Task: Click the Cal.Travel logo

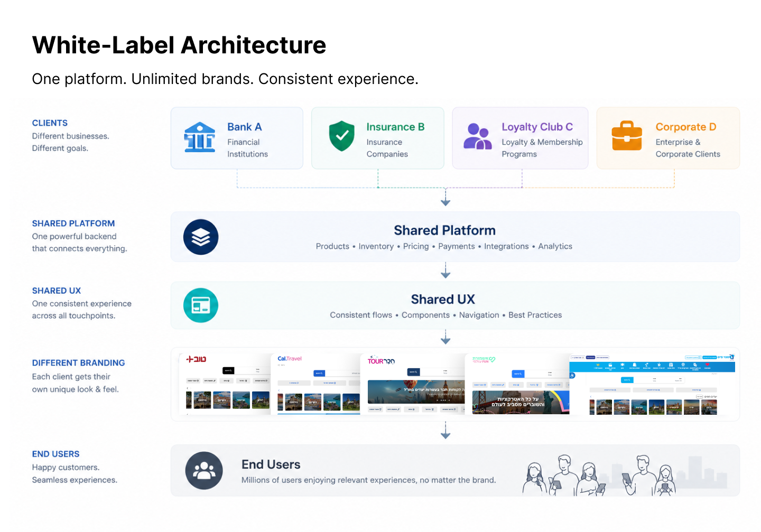Action: (x=290, y=359)
